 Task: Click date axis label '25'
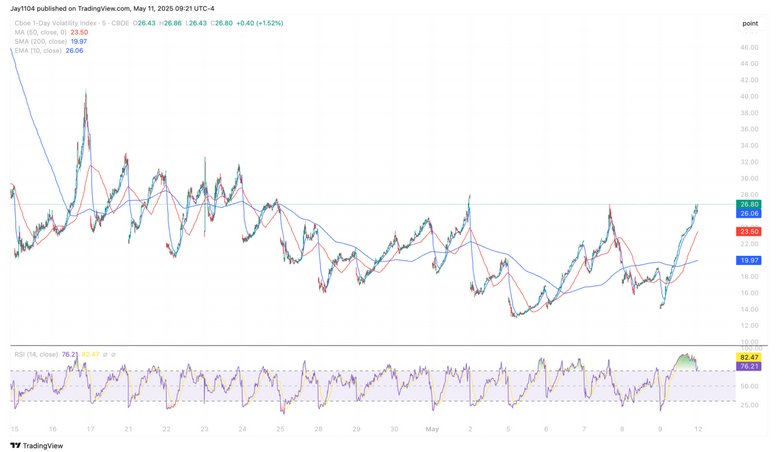tap(280, 429)
